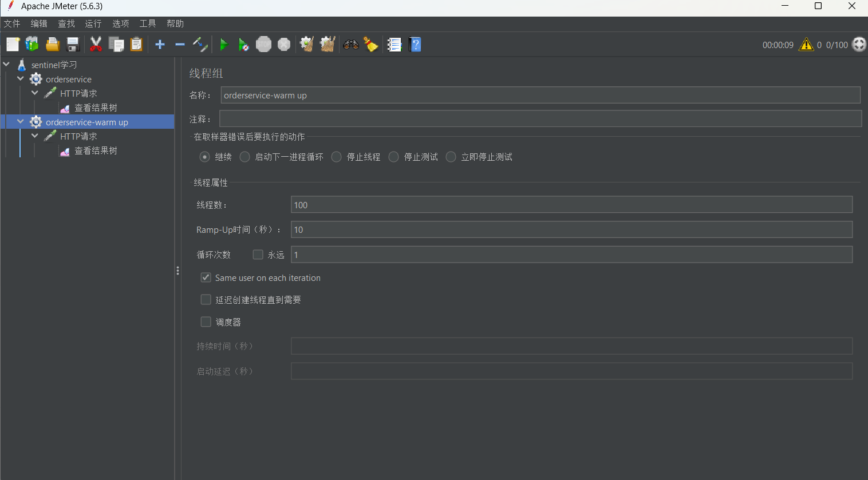868x480 pixels.
Task: Cut selected element with scissors icon
Action: pos(96,44)
